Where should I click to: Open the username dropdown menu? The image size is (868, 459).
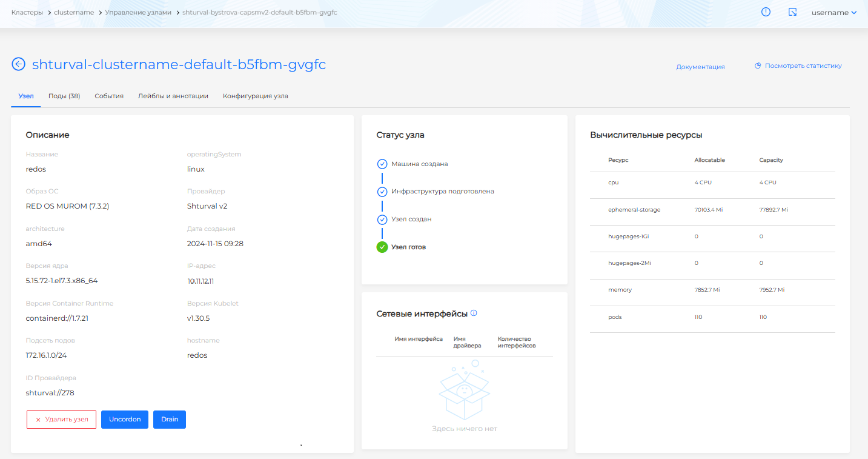click(x=833, y=12)
